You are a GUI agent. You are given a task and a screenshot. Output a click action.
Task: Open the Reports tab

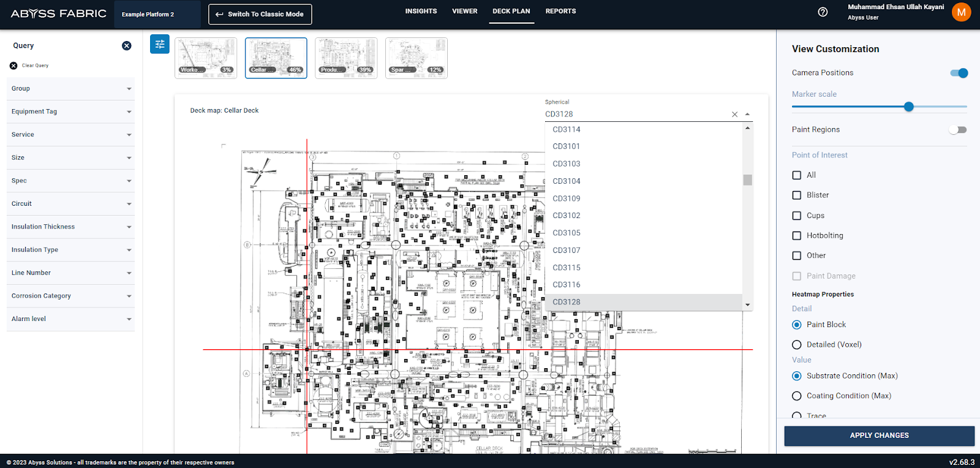pyautogui.click(x=560, y=11)
